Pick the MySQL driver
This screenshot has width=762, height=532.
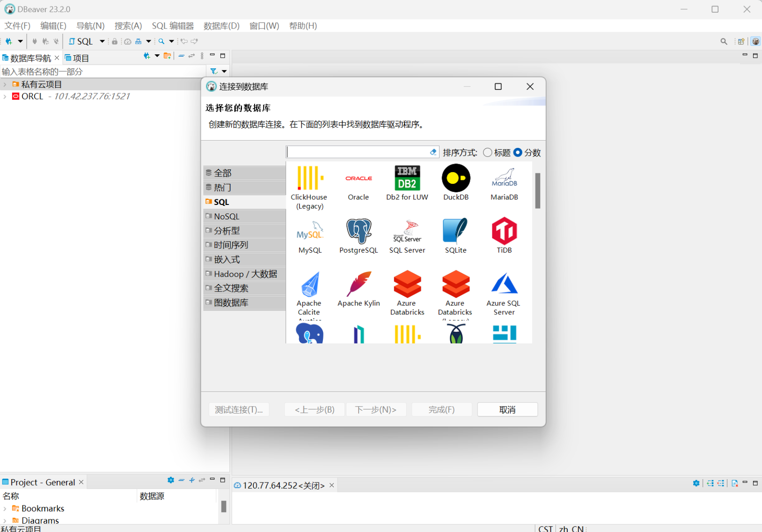pos(310,236)
